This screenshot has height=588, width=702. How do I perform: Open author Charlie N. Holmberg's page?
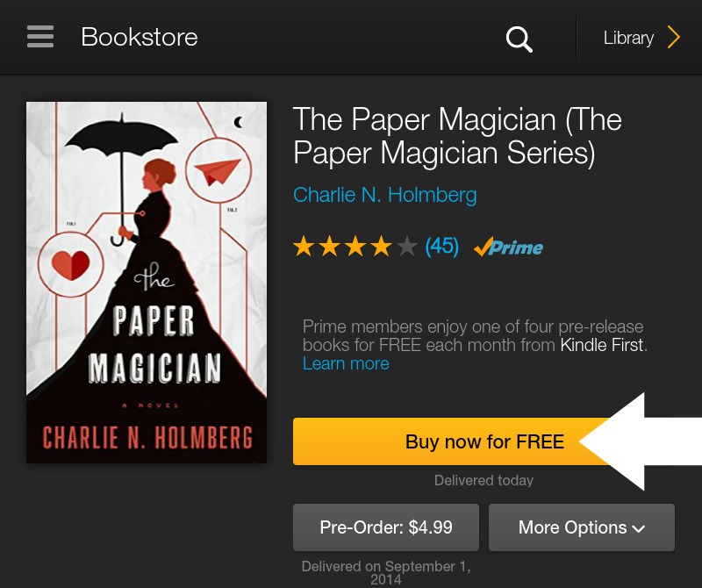(x=384, y=194)
